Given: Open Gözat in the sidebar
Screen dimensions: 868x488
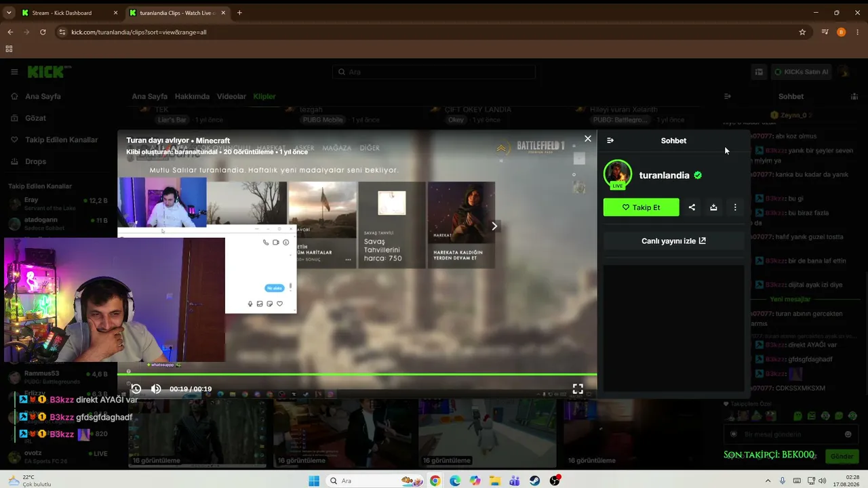Looking at the screenshot, I should pyautogui.click(x=35, y=118).
